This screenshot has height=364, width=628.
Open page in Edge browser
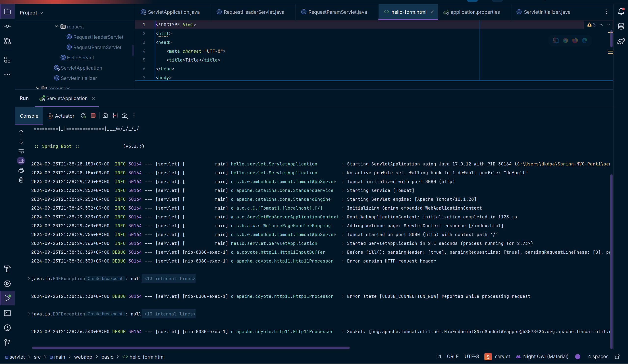click(x=585, y=40)
